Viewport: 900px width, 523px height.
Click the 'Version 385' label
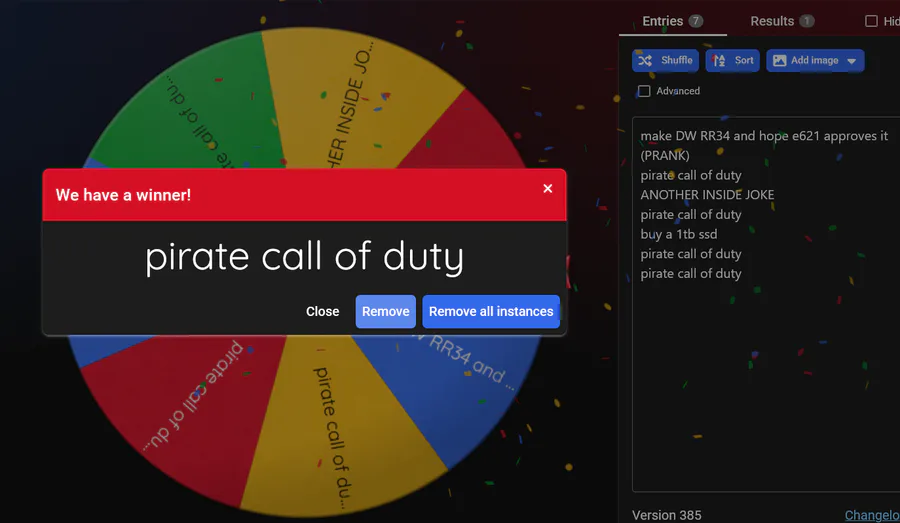[666, 515]
